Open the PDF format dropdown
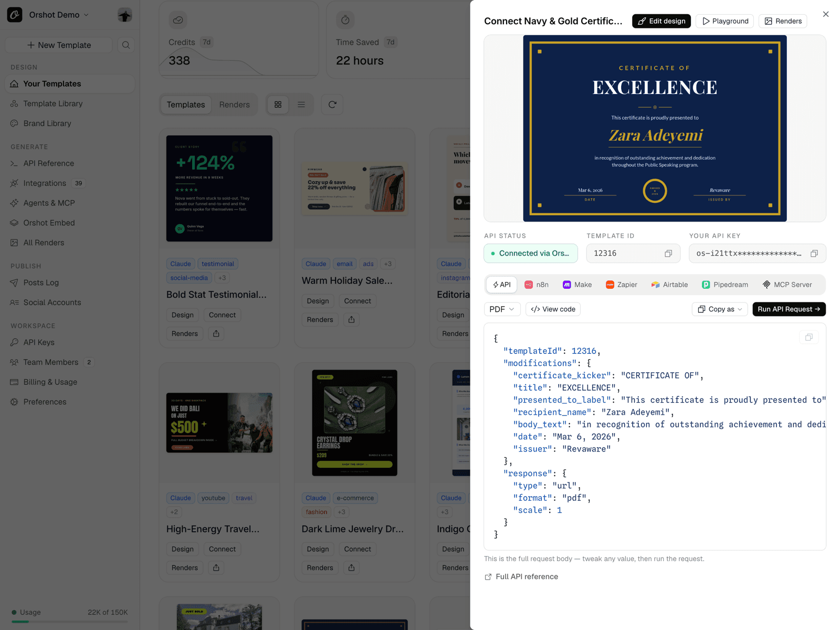Image resolution: width=840 pixels, height=630 pixels. (x=502, y=309)
